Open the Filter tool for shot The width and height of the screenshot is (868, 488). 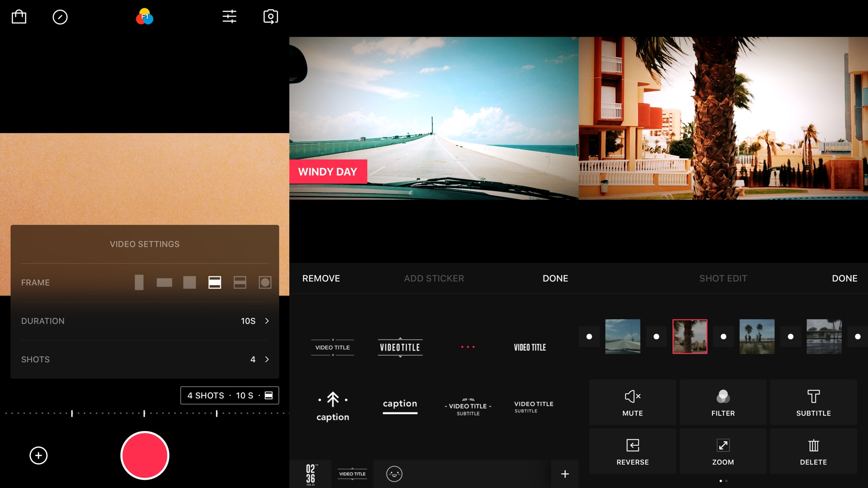pyautogui.click(x=723, y=402)
